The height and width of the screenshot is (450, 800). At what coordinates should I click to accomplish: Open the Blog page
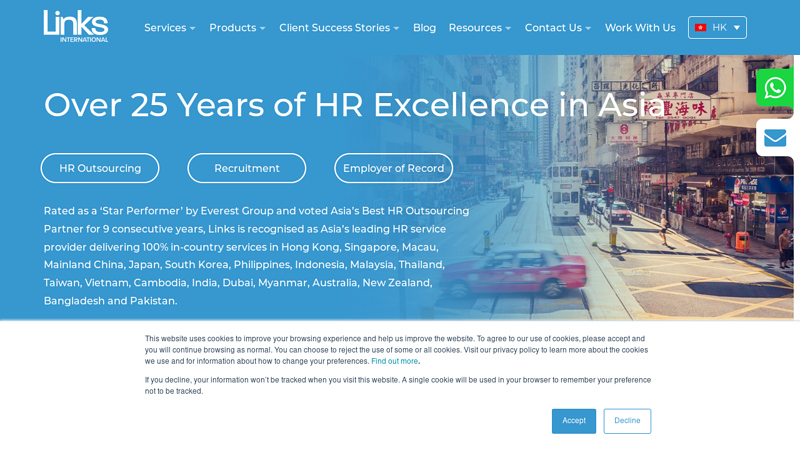tap(424, 28)
